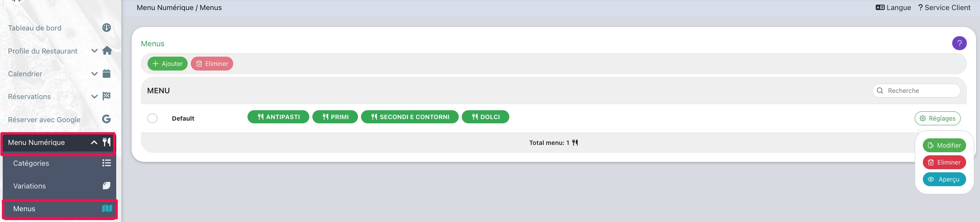Open the Réglages settings button

(937, 118)
